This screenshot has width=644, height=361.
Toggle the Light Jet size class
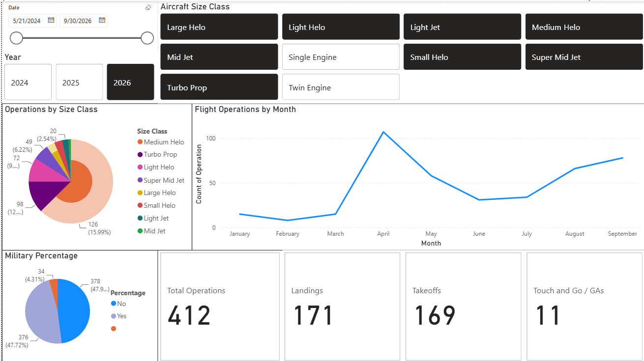pos(462,27)
